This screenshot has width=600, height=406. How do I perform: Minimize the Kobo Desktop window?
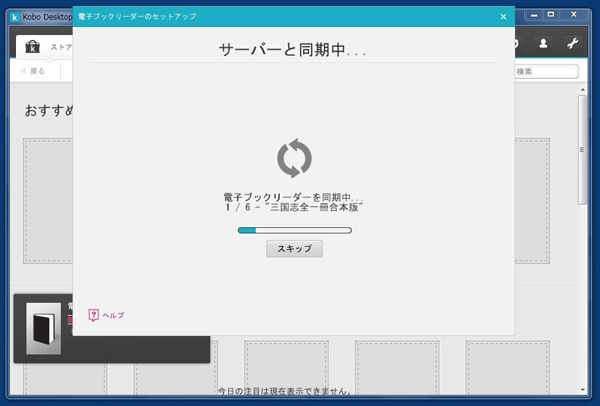(534, 15)
